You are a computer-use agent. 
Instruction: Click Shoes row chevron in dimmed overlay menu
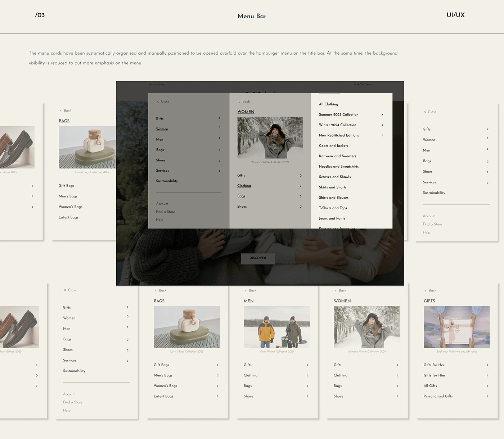tap(220, 161)
